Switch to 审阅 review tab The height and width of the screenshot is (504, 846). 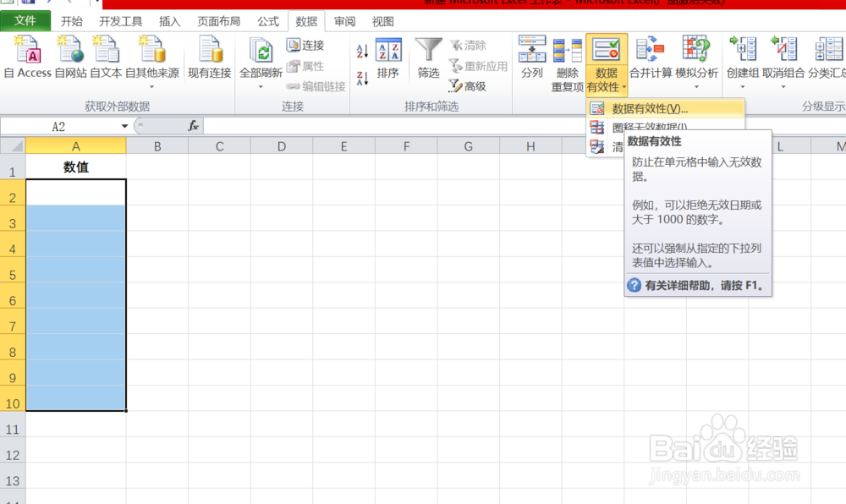(x=344, y=21)
